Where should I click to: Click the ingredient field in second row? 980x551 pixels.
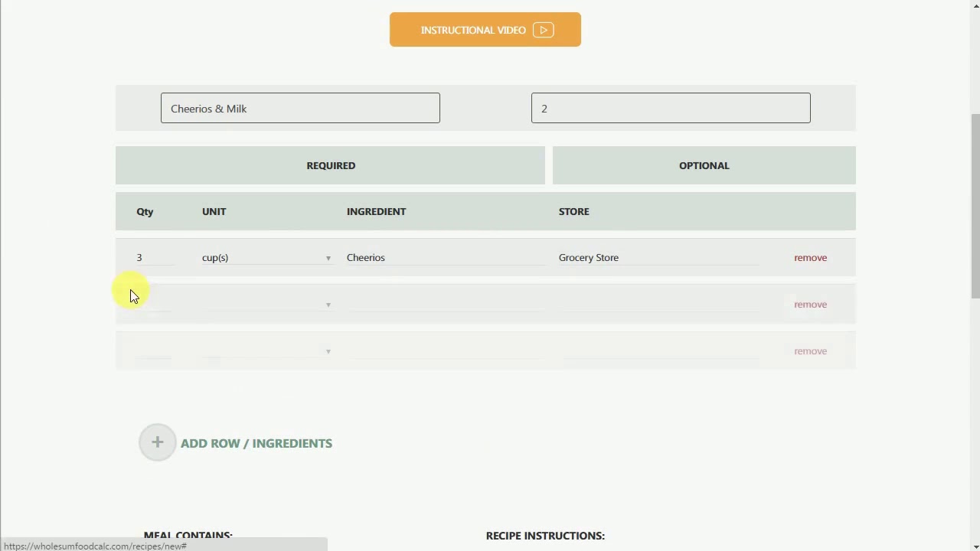point(446,305)
